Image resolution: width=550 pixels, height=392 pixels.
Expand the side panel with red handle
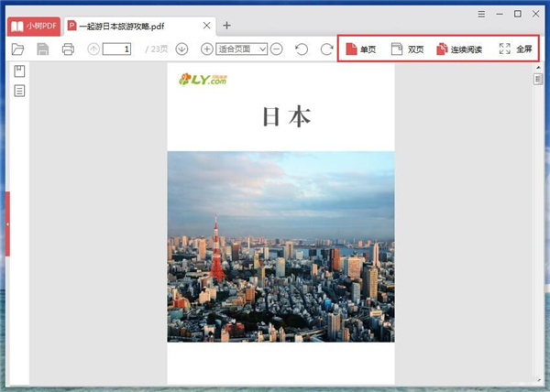point(7,223)
